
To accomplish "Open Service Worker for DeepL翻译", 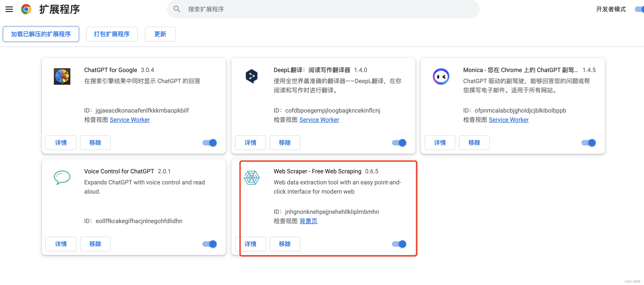I will tap(319, 120).
